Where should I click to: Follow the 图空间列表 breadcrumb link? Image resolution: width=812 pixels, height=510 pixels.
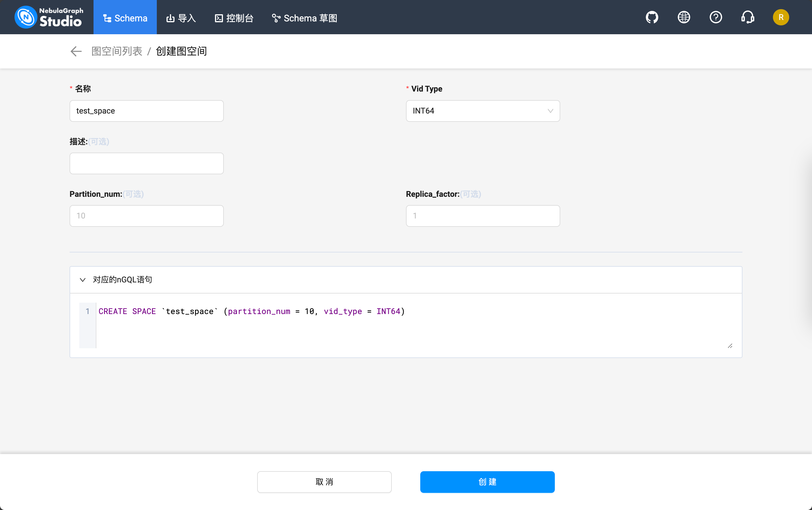coord(117,51)
